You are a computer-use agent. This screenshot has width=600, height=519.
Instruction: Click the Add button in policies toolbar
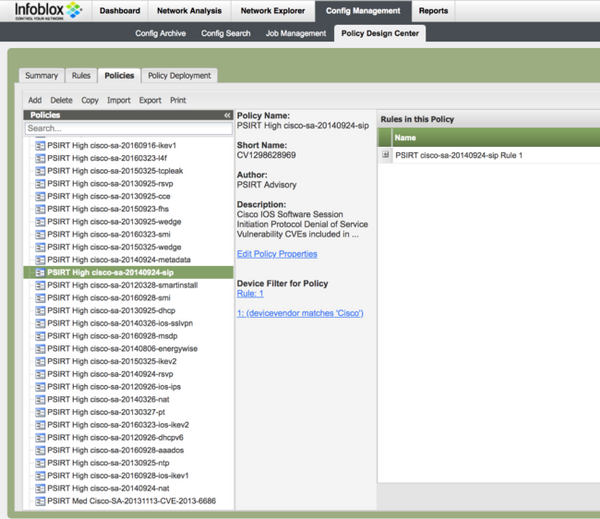[x=35, y=100]
